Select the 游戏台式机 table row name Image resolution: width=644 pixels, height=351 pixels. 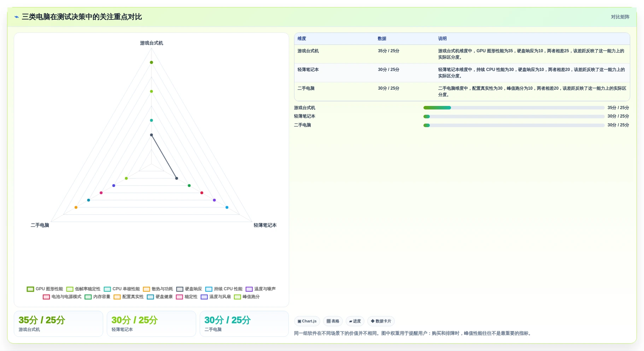[308, 51]
